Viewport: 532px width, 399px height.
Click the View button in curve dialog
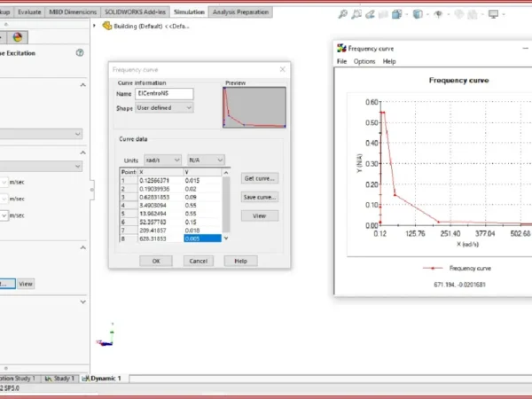tap(260, 215)
